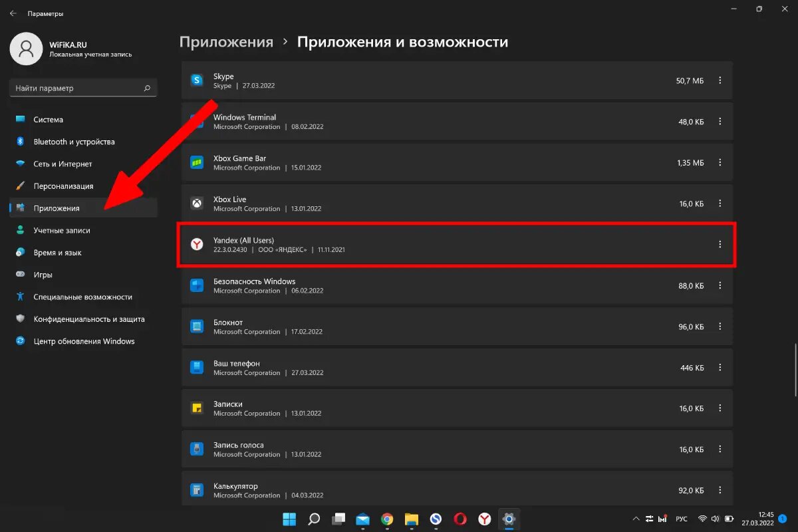This screenshot has height=532, width=798.
Task: Open Центр обновления Windows
Action: (x=83, y=341)
